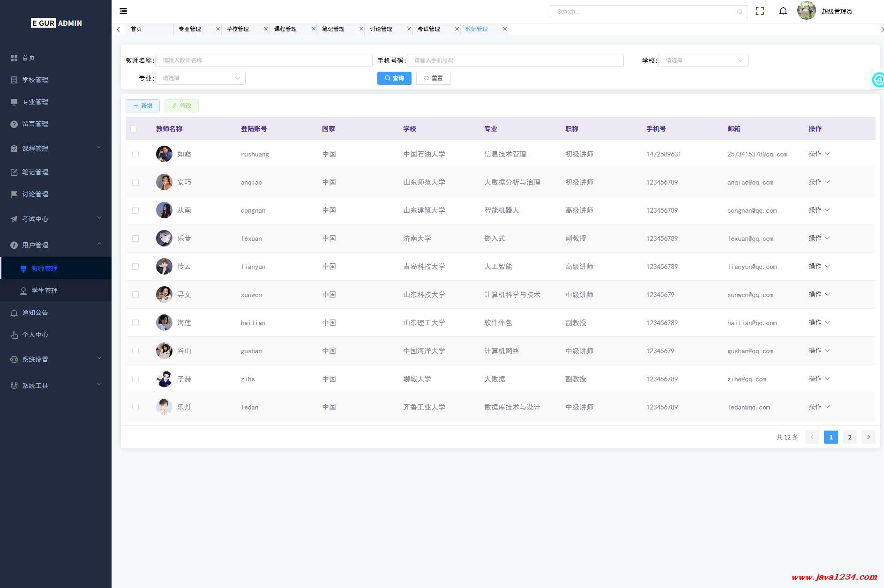Expand 操作 menu for teacher 安巧

[818, 182]
